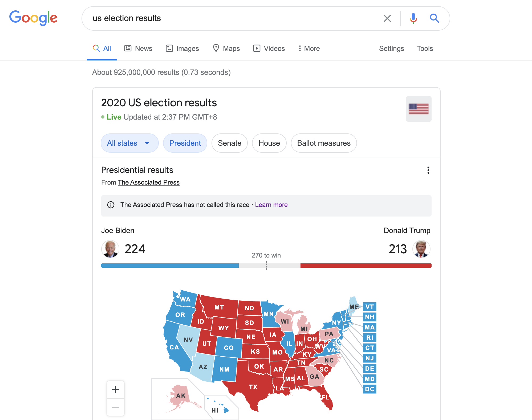Image resolution: width=532 pixels, height=420 pixels.
Task: Select the Senate results filter
Action: (x=229, y=143)
